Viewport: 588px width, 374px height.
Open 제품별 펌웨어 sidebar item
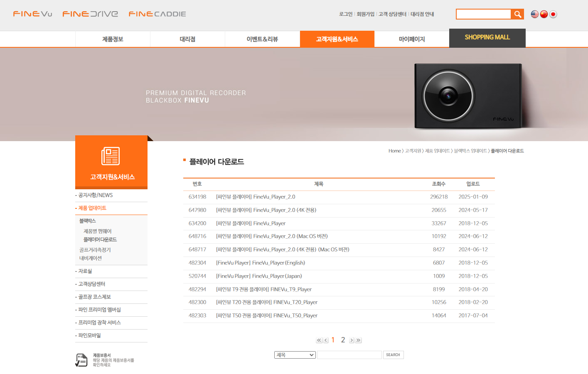coord(98,231)
